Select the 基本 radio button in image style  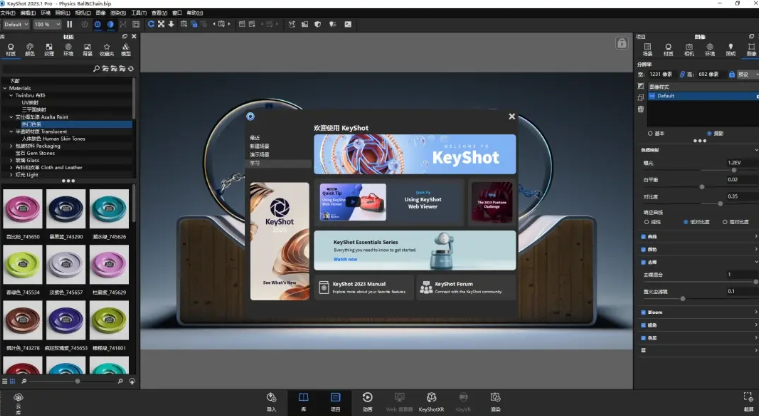pos(651,132)
